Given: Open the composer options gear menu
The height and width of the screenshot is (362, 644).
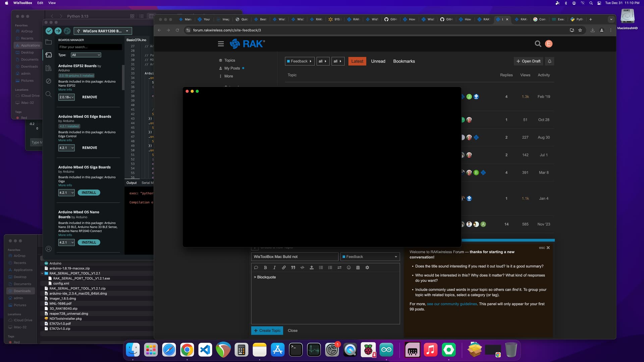Looking at the screenshot, I should [367, 267].
